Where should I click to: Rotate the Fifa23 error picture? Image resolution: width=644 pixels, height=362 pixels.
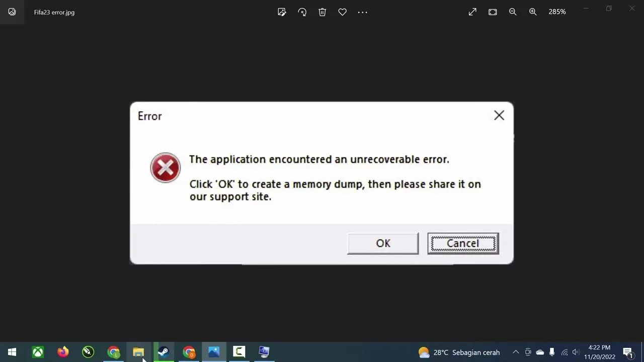click(302, 12)
